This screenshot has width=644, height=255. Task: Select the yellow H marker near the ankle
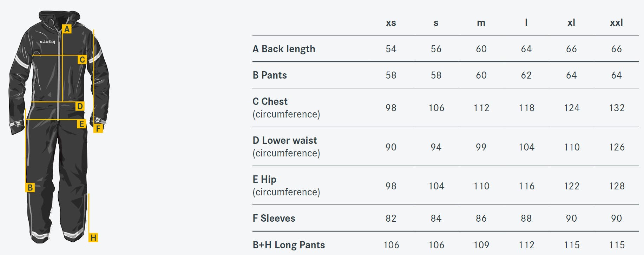93,237
